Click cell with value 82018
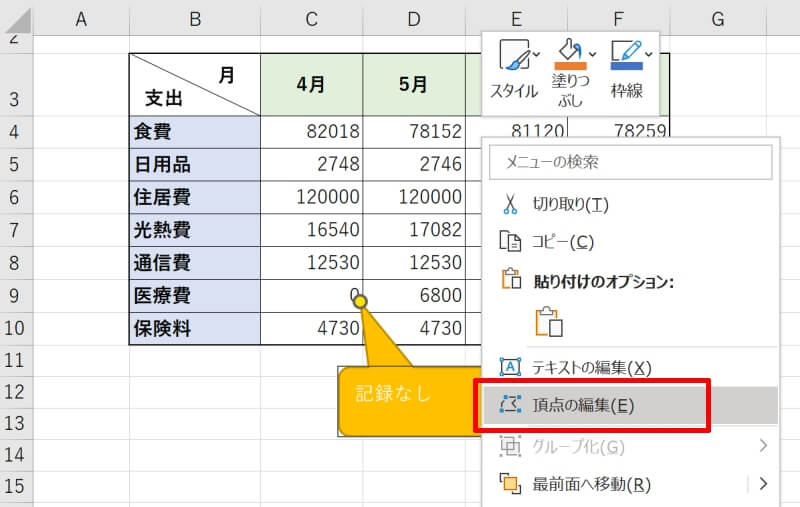Screen dimensions: 800x507 tap(312, 132)
